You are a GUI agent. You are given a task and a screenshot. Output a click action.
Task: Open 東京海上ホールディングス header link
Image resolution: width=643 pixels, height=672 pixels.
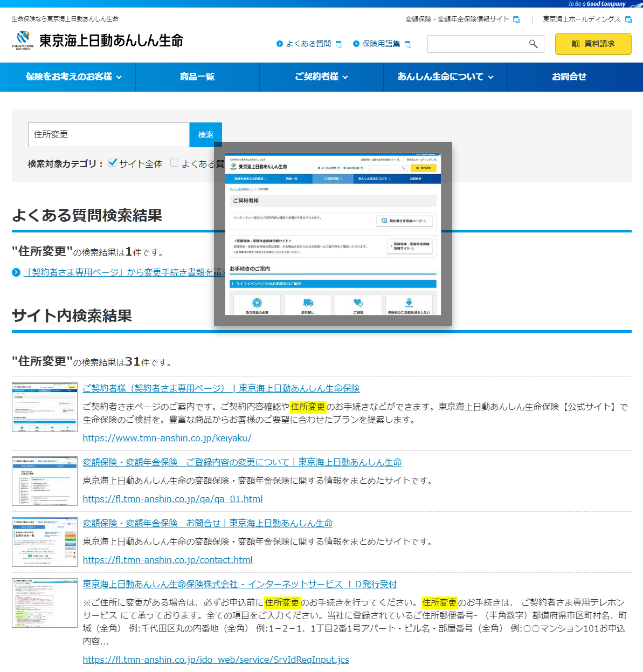[x=582, y=19]
